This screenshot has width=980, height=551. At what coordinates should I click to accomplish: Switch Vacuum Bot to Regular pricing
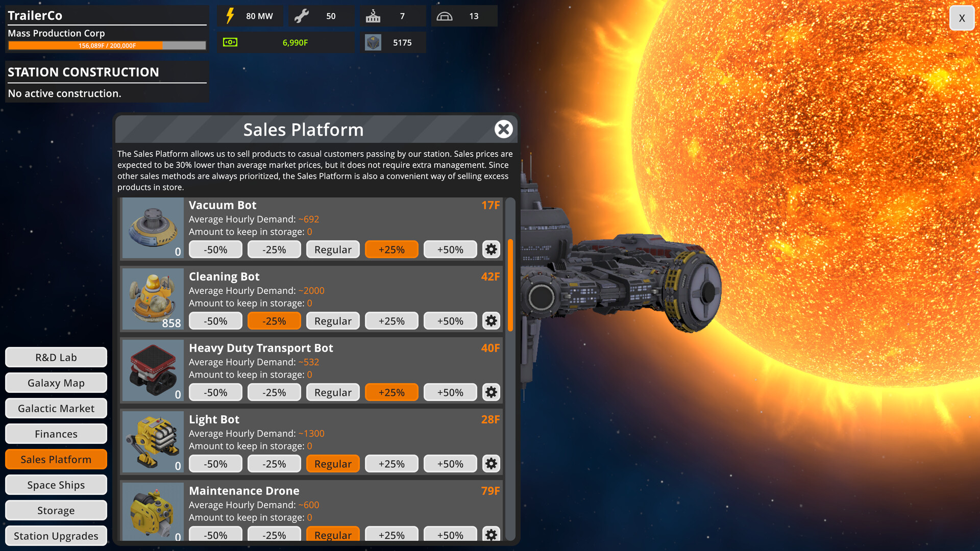point(332,249)
